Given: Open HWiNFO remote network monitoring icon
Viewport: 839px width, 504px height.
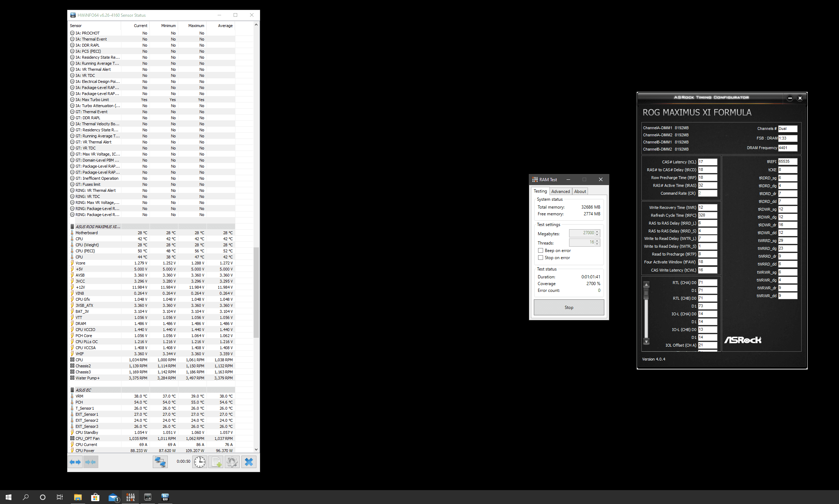Looking at the screenshot, I should tap(160, 462).
